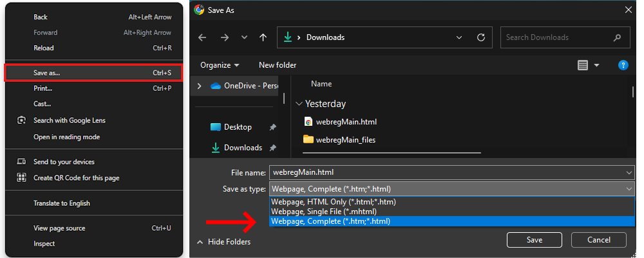This screenshot has height=258, width=644.
Task: Click the up-one-level arrow button
Action: click(x=263, y=37)
